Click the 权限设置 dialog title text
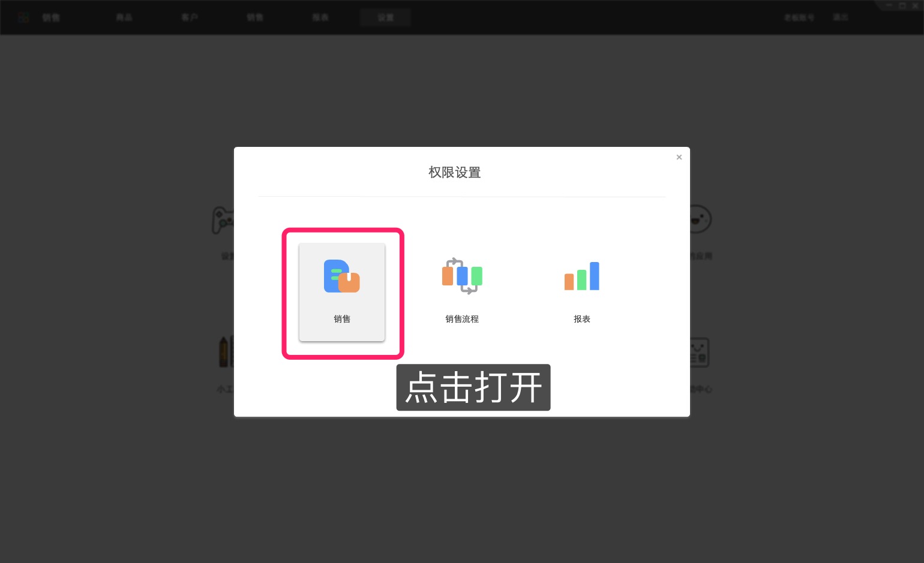Image resolution: width=924 pixels, height=563 pixels. (455, 173)
